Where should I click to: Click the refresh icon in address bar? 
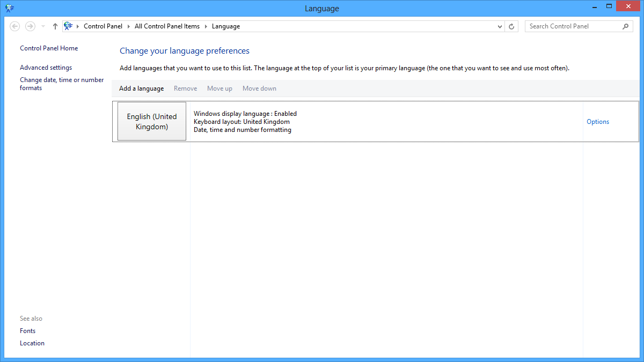click(x=510, y=26)
